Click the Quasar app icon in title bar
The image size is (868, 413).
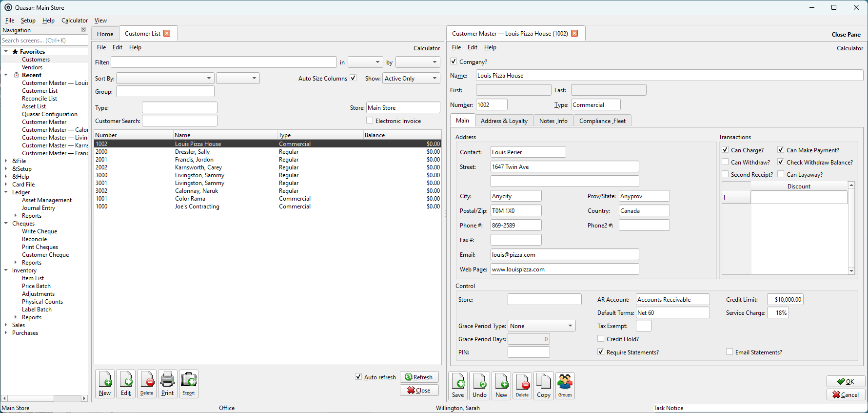tap(8, 7)
